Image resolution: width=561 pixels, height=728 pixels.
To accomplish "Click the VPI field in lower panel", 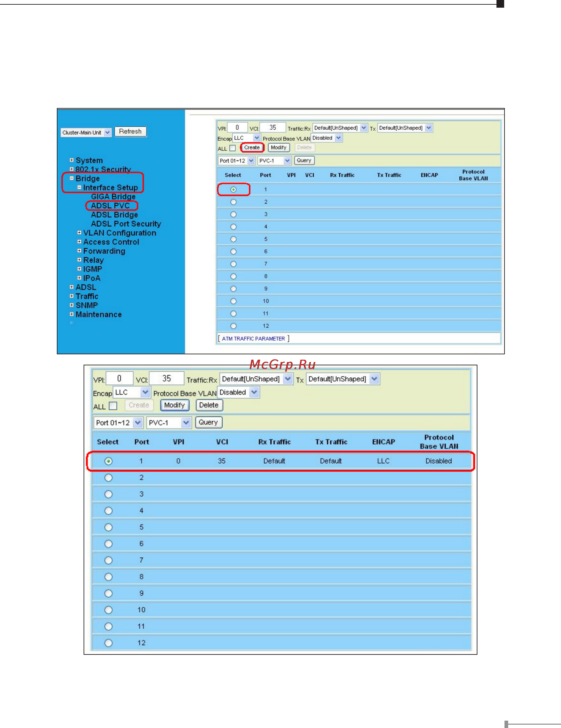I will pos(119,378).
